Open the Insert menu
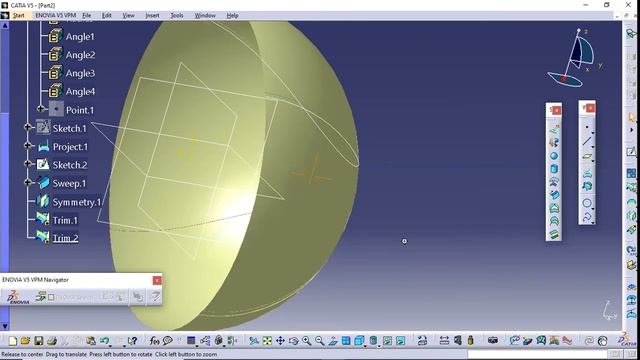The height and width of the screenshot is (360, 640). click(x=152, y=16)
